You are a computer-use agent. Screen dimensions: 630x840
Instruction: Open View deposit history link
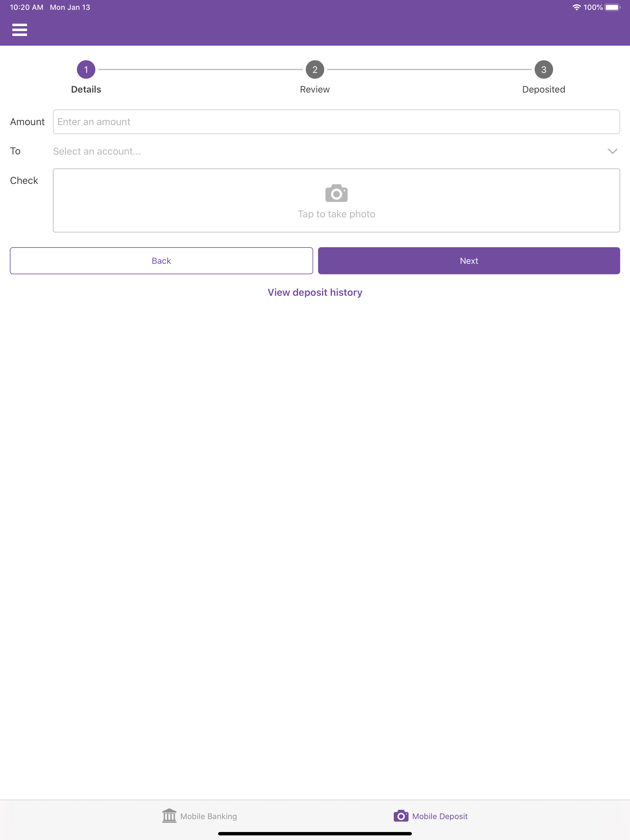[x=315, y=292]
